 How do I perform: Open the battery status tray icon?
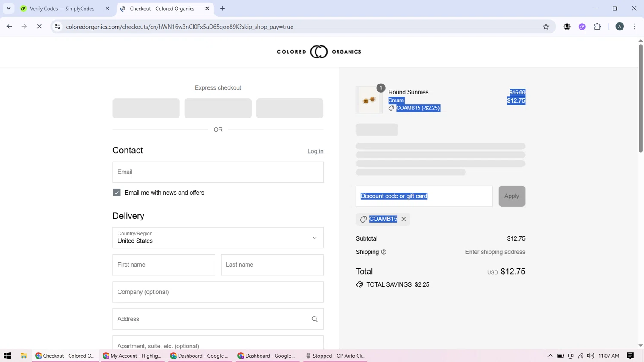tap(560, 356)
